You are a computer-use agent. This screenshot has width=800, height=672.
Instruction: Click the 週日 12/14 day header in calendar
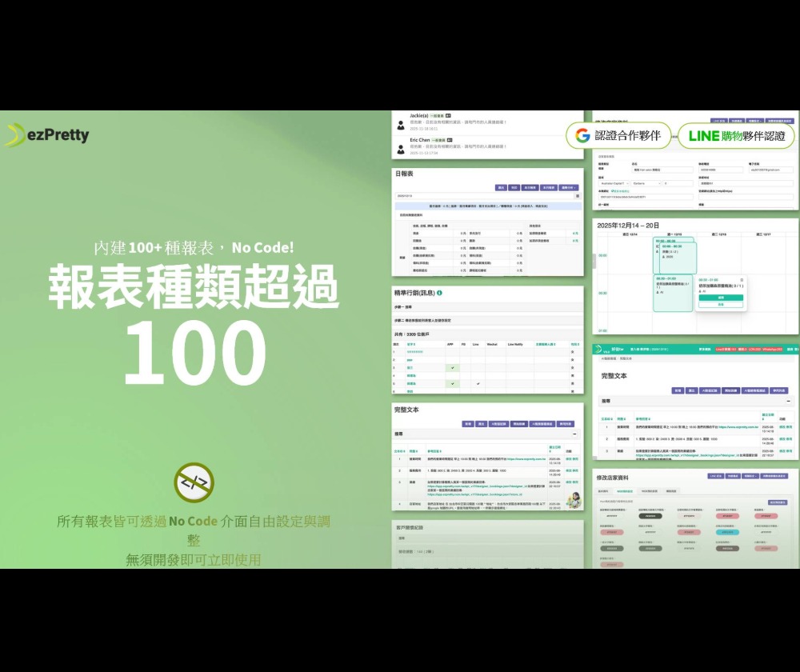[x=630, y=234]
